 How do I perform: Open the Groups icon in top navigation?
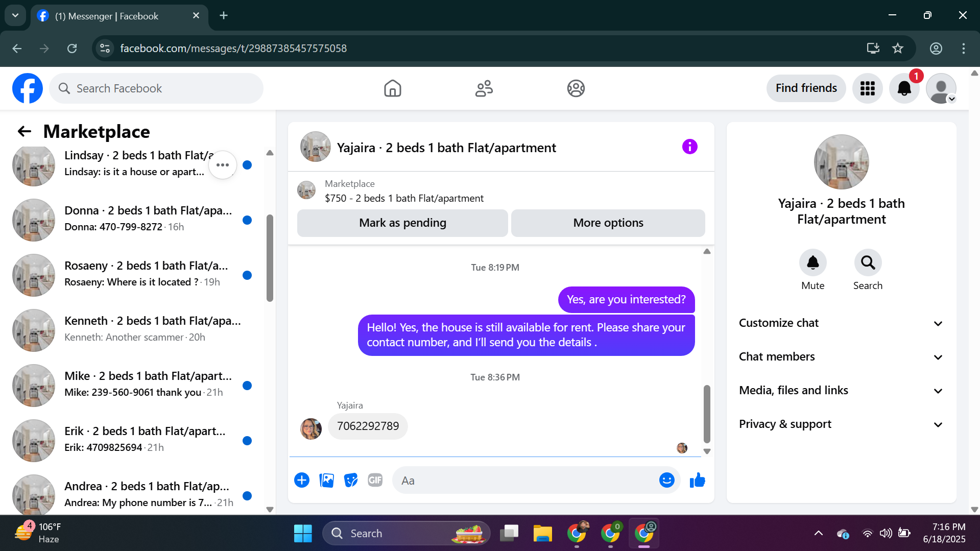pos(576,88)
